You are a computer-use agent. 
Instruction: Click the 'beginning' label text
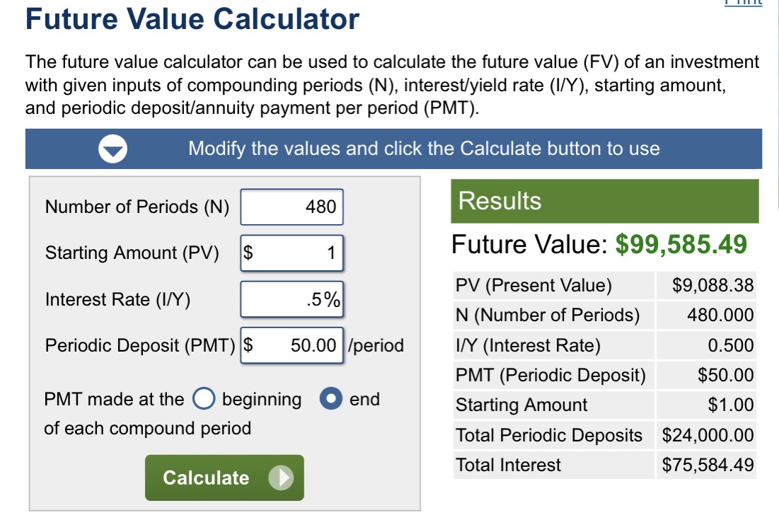point(261,400)
